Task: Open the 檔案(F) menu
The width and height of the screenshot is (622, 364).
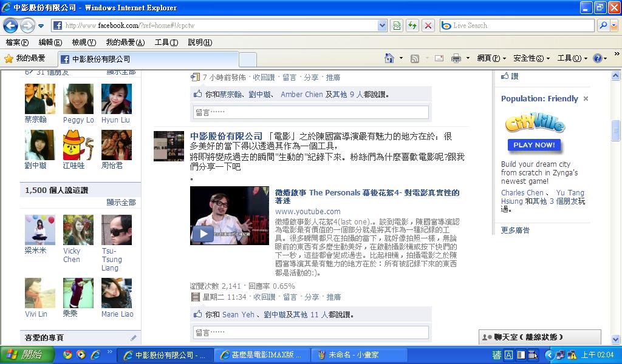Action: click(x=17, y=42)
